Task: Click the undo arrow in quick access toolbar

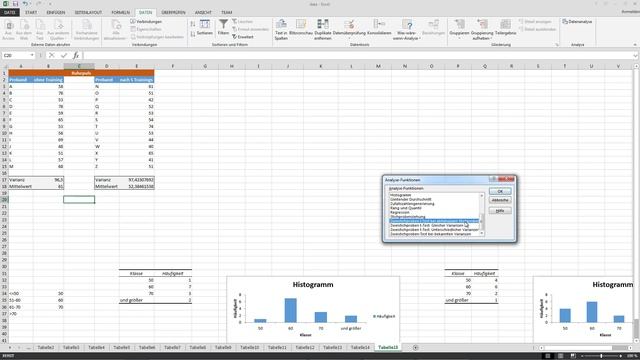Action: [25, 4]
